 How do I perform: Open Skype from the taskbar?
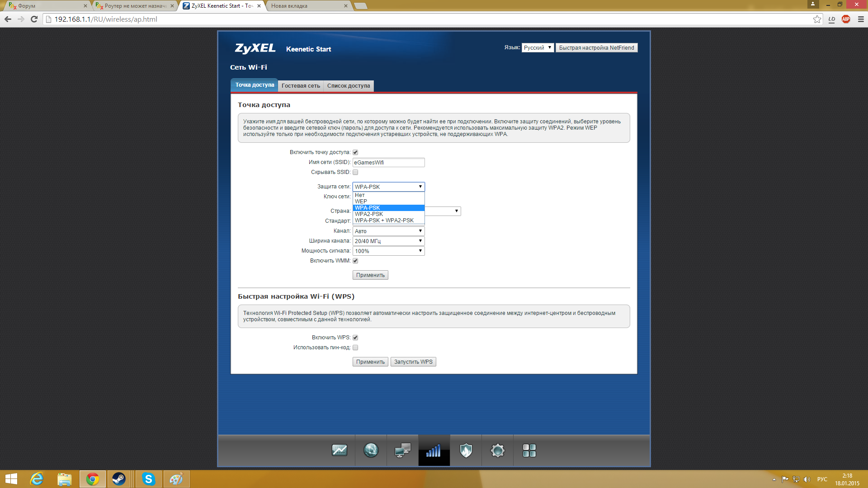[x=148, y=479]
